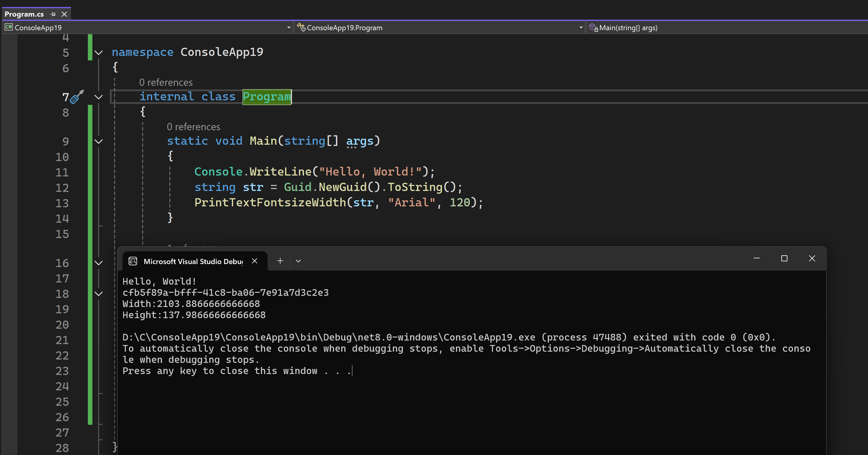This screenshot has height=455, width=868.
Task: Collapse the internal class Program block
Action: point(98,97)
